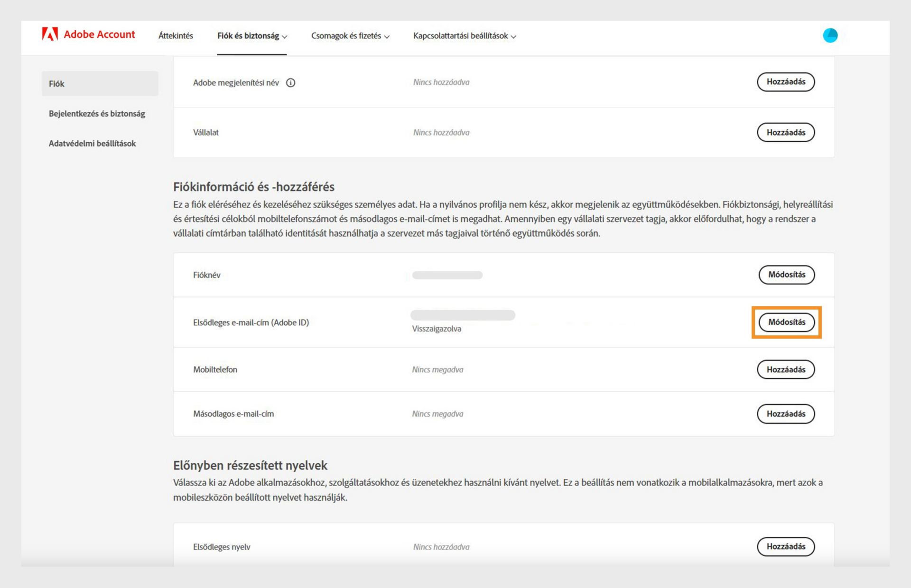911x588 pixels.
Task: Open the Áttekintés tab
Action: coord(176,36)
